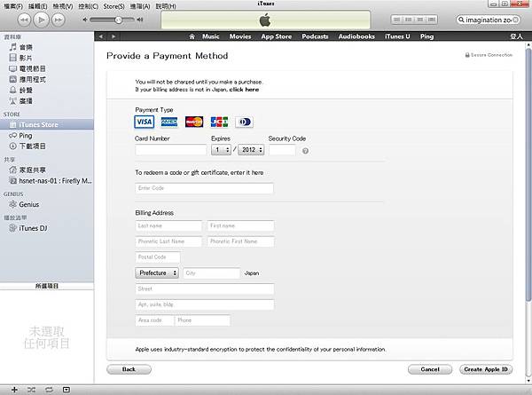This screenshot has height=395, width=532.
Task: Click the low volume speaker icon
Action: pos(85,20)
